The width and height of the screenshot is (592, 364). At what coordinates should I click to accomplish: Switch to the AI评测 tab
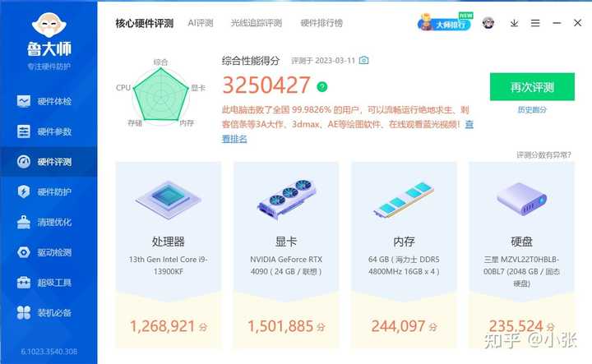click(201, 23)
